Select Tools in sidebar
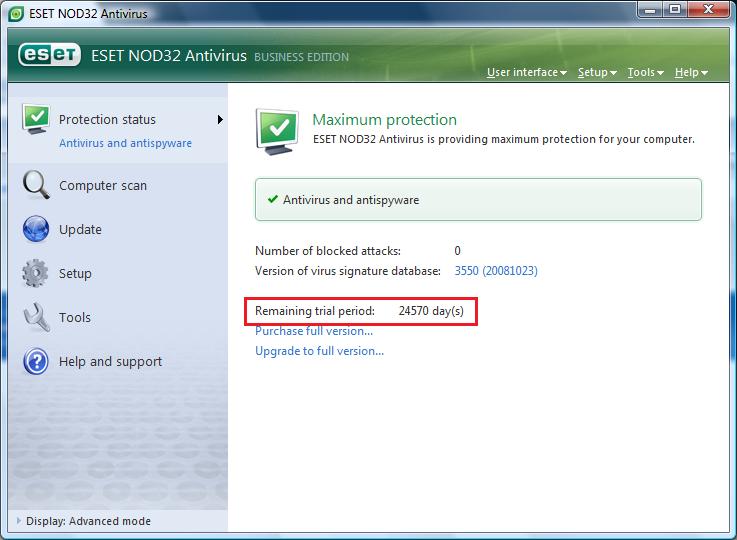Viewport: 737px width, 540px height. (75, 318)
